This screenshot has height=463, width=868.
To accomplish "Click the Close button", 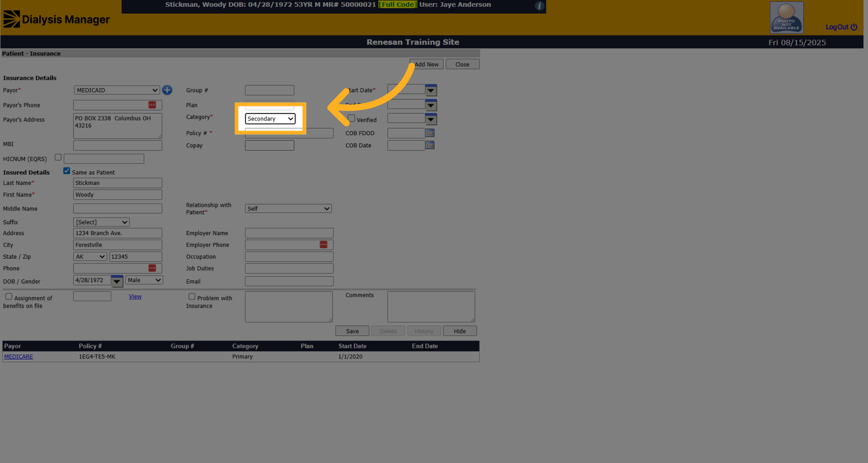I will [x=462, y=64].
